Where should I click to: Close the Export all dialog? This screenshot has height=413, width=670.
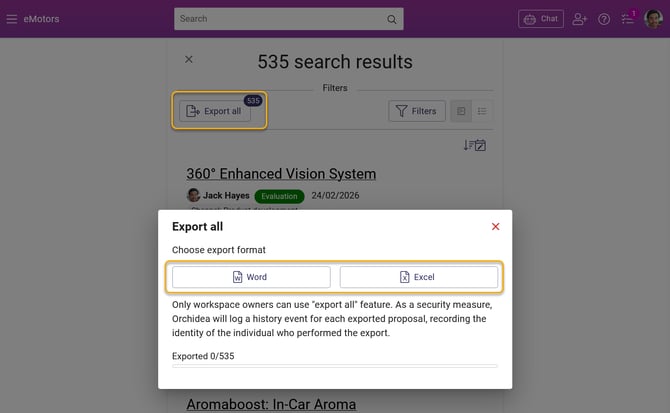(495, 227)
